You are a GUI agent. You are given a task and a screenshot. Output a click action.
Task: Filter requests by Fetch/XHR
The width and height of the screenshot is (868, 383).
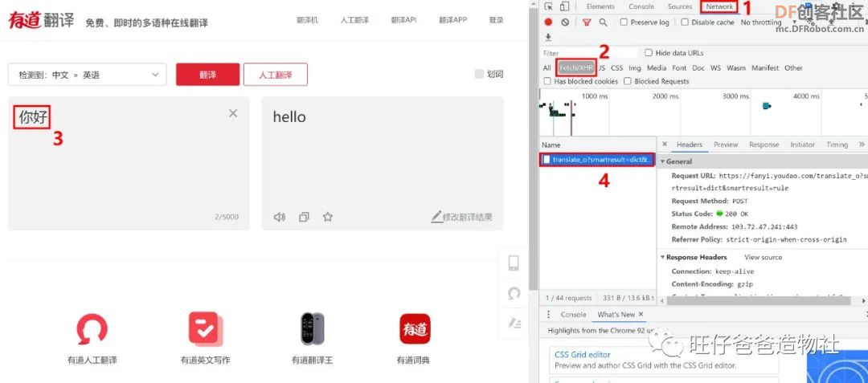(x=576, y=68)
